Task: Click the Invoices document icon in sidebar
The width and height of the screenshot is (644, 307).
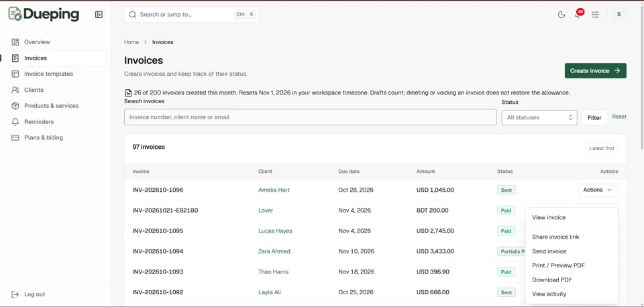Action: click(15, 58)
